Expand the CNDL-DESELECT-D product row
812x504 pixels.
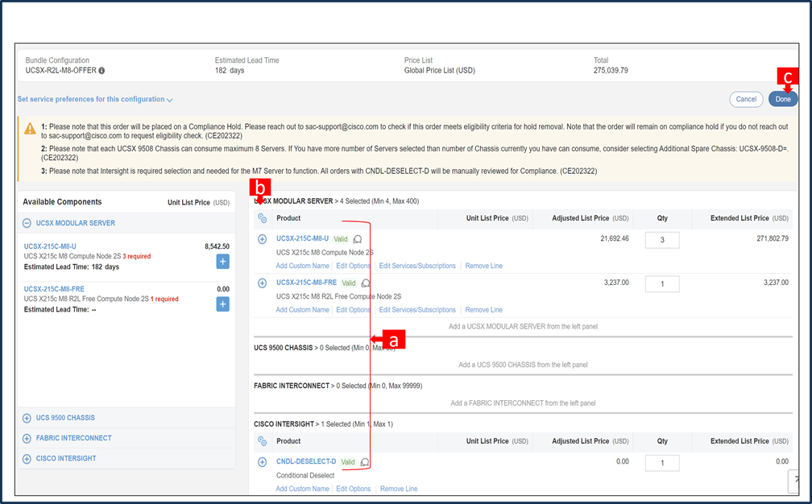tap(262, 462)
